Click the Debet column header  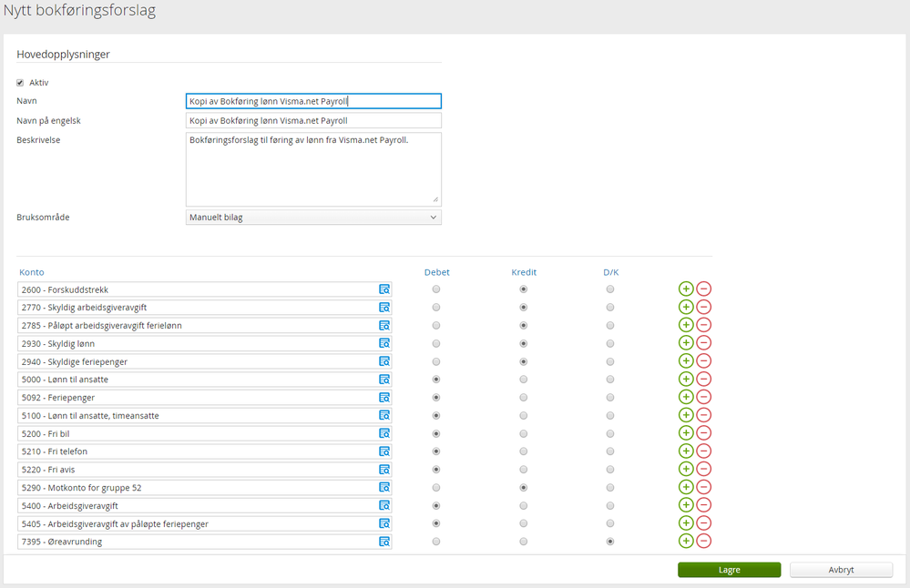(436, 272)
